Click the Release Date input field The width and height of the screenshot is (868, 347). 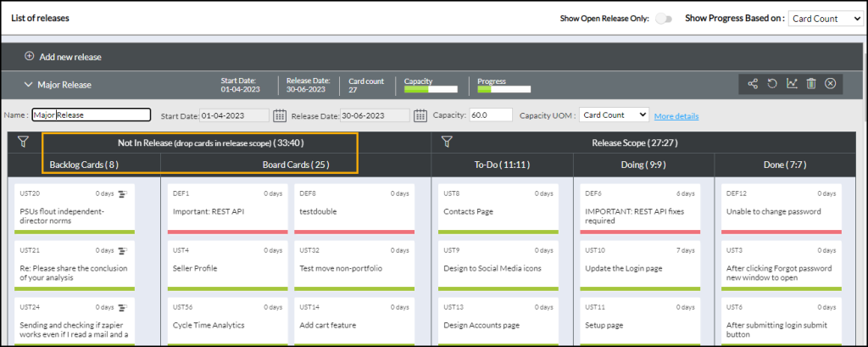[x=376, y=115]
